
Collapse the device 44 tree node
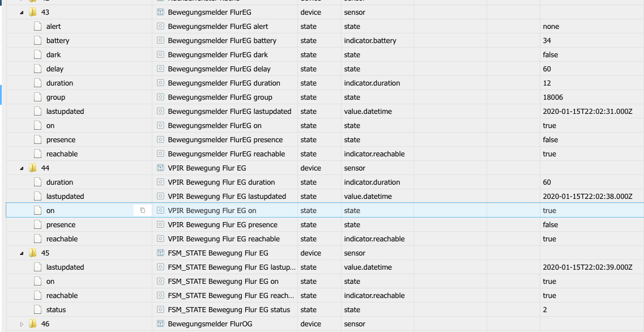pyautogui.click(x=22, y=168)
